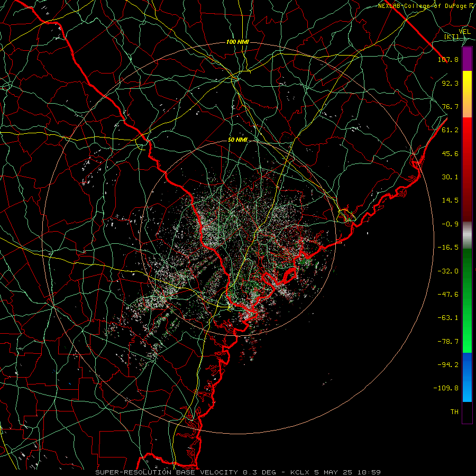Select the -0.9 velocity scale value

pyautogui.click(x=450, y=224)
